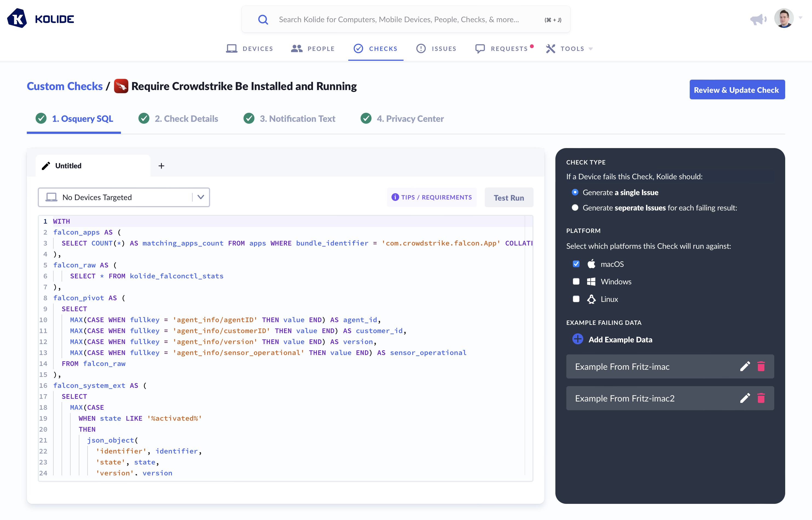Click the search magnifier icon
812x520 pixels.
click(x=263, y=20)
